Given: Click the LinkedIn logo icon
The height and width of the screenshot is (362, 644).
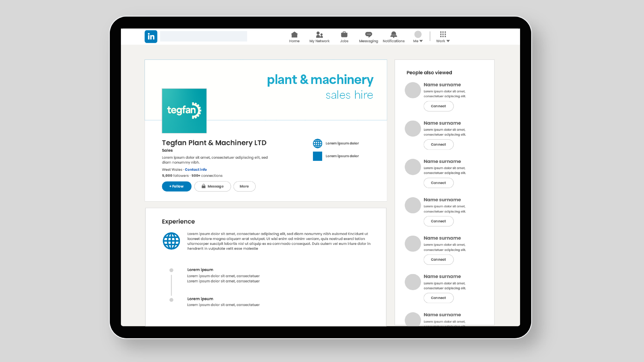Looking at the screenshot, I should point(151,37).
